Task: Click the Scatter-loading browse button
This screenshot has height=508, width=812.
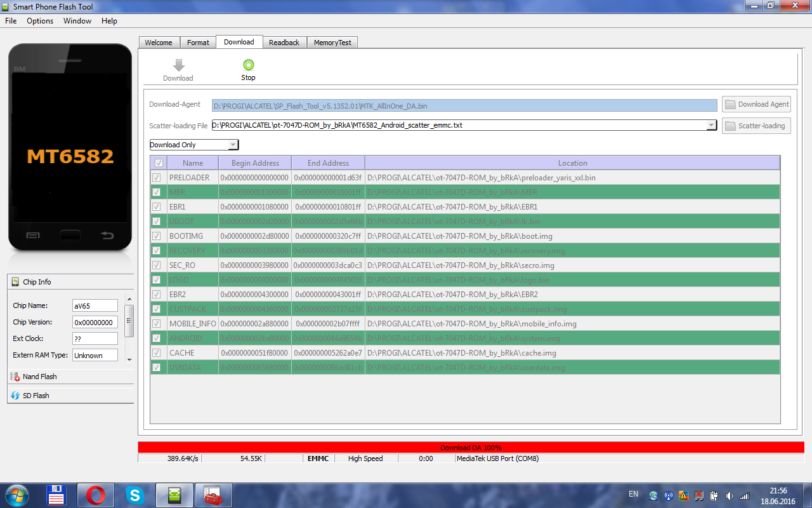Action: click(756, 126)
